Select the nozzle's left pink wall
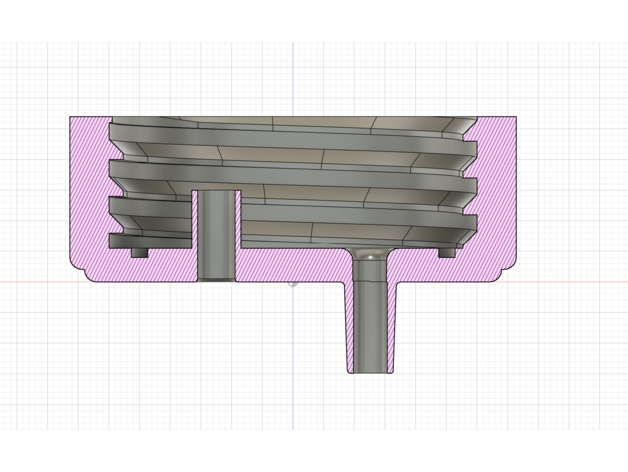Viewport: 628px width, 472px height. tap(350, 320)
